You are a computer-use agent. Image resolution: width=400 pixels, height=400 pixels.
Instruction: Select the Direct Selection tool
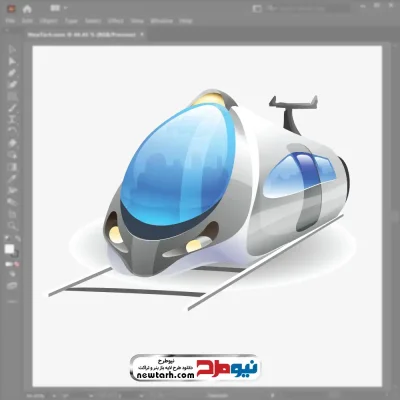coord(12,61)
